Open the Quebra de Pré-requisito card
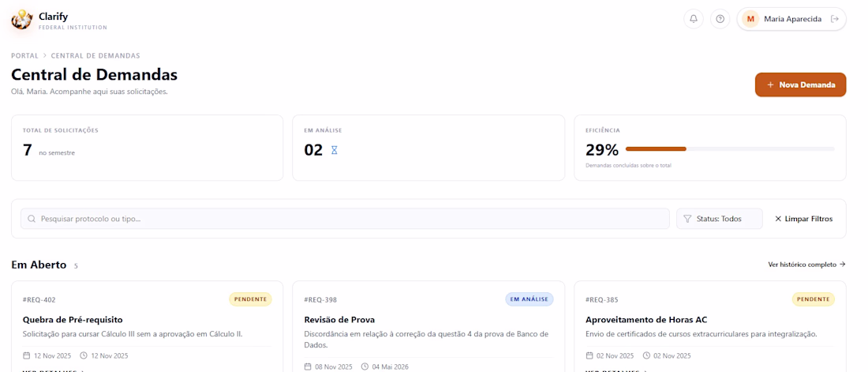Image resolution: width=868 pixels, height=372 pixels. tap(148, 326)
